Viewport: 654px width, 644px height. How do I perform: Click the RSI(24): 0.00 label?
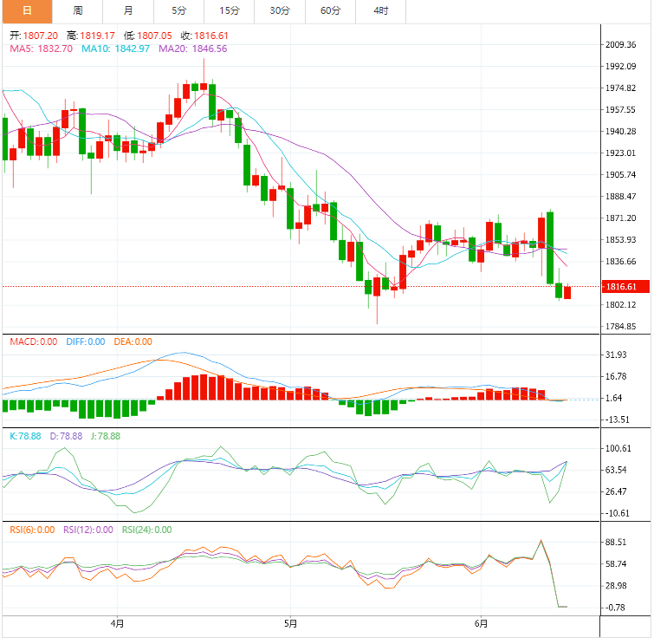(x=146, y=530)
